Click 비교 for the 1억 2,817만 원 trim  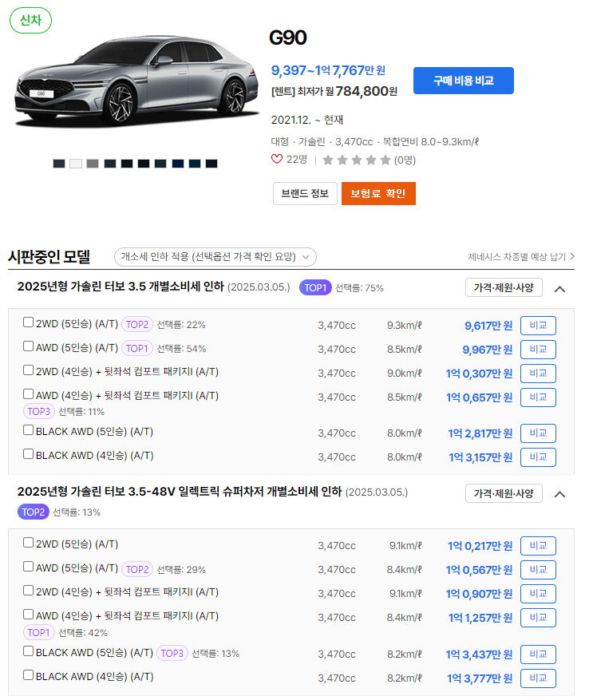[538, 433]
